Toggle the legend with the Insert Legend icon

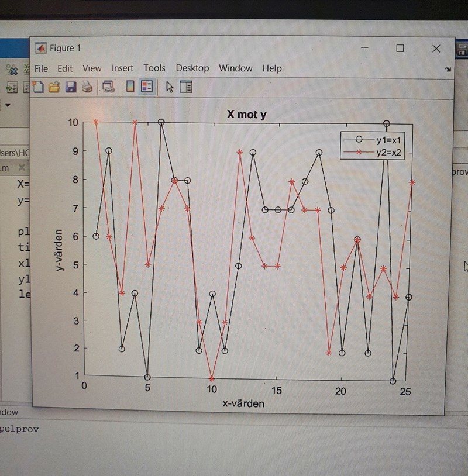point(146,87)
